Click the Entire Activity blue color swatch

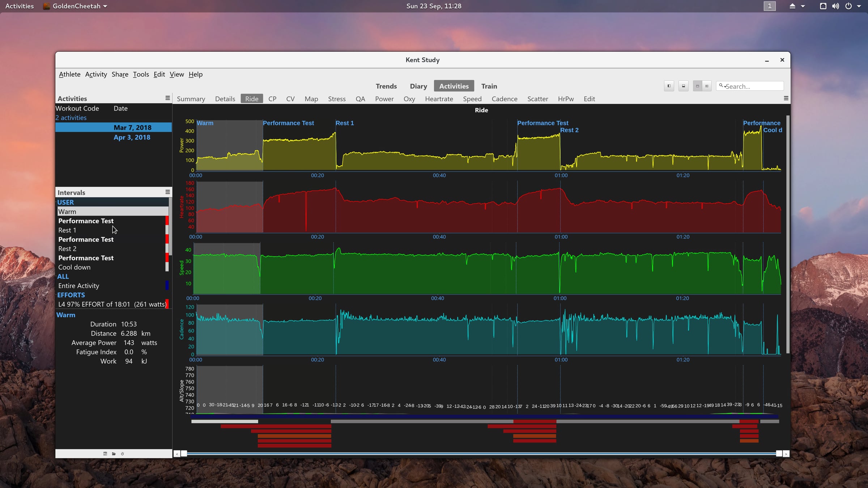coord(167,286)
